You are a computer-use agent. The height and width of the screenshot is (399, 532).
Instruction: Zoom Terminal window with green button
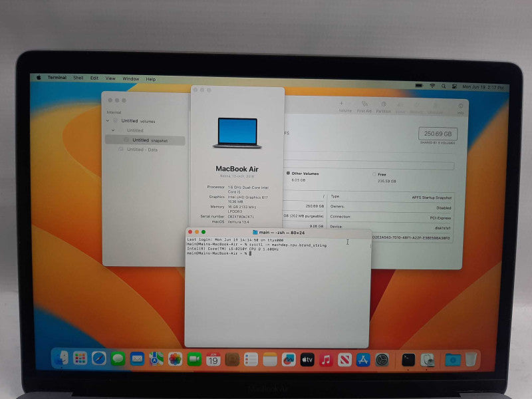tap(203, 232)
